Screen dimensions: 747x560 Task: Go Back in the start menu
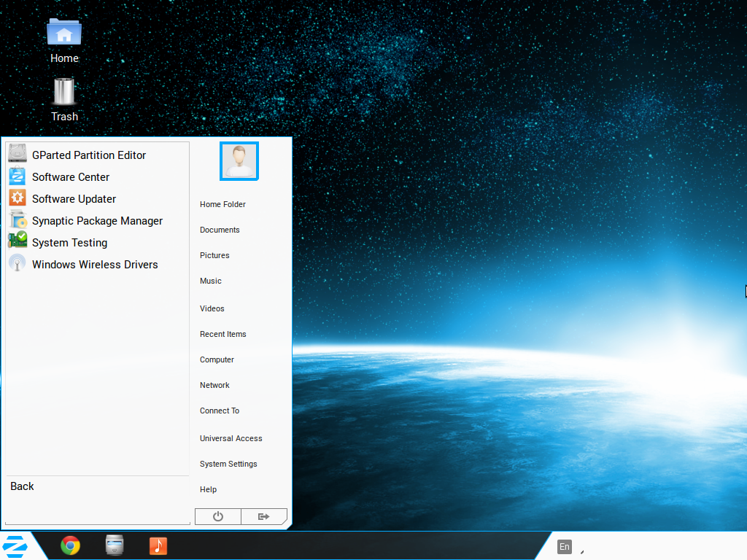tap(23, 486)
